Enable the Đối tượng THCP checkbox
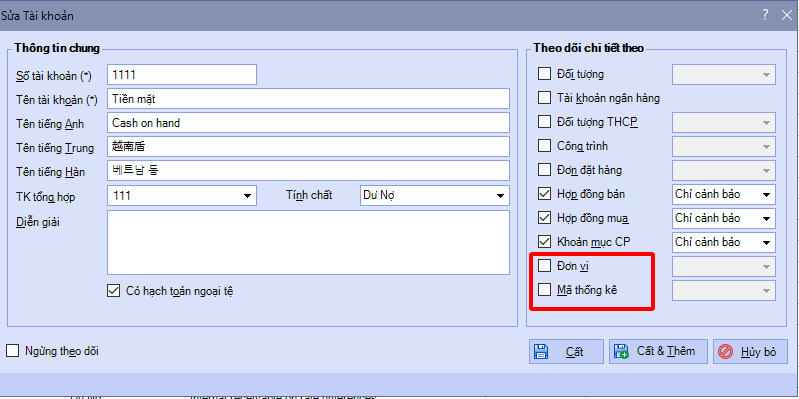This screenshot has height=399, width=799. click(545, 122)
